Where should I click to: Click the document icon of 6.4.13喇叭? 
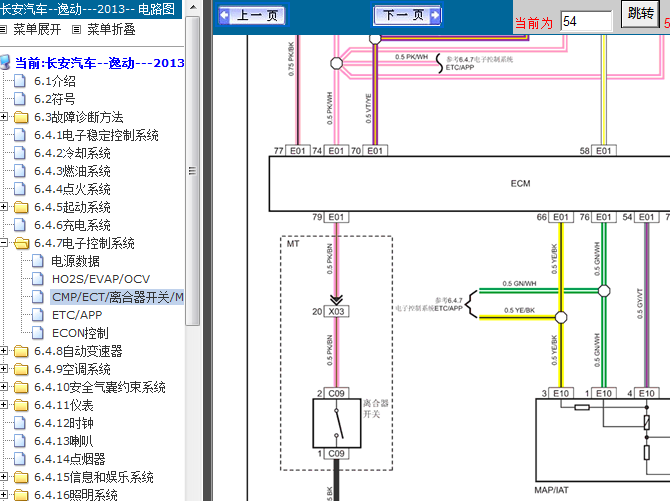click(x=20, y=441)
